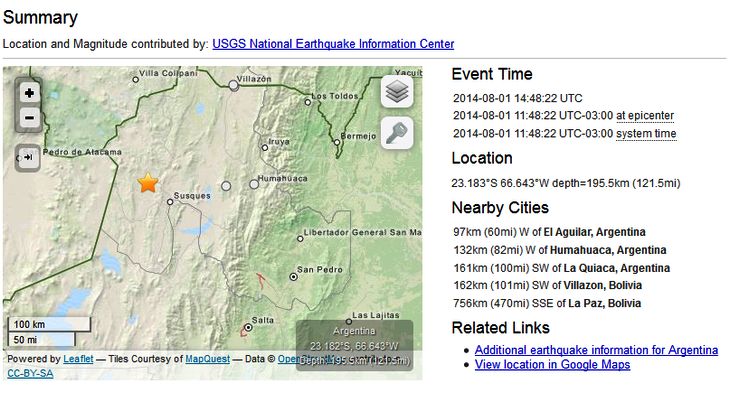Open the map layers selector
Screen dimensions: 730x393
[x=397, y=92]
